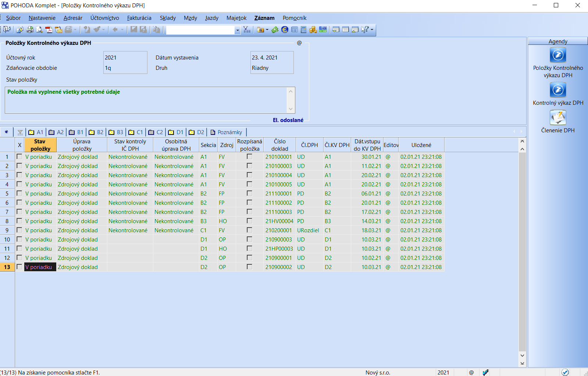Open dropdown arrow next to help icon
This screenshot has width=588, height=376.
[372, 30]
